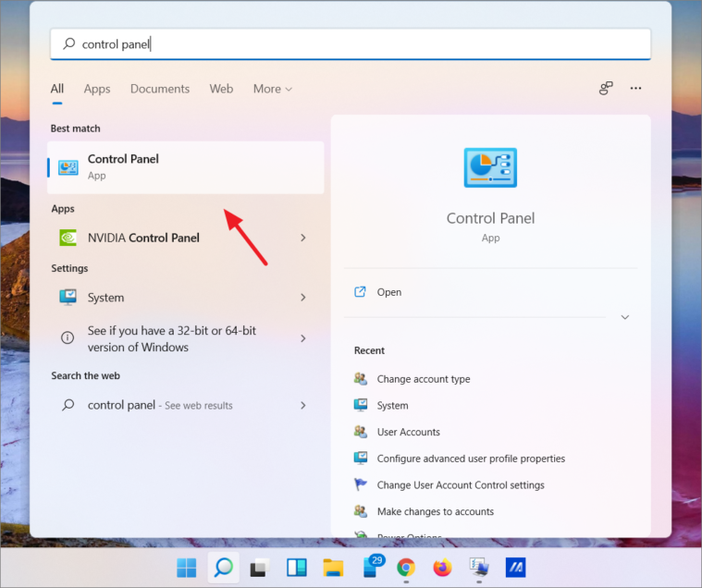
Task: Click Open in the preview pane
Action: [x=389, y=292]
